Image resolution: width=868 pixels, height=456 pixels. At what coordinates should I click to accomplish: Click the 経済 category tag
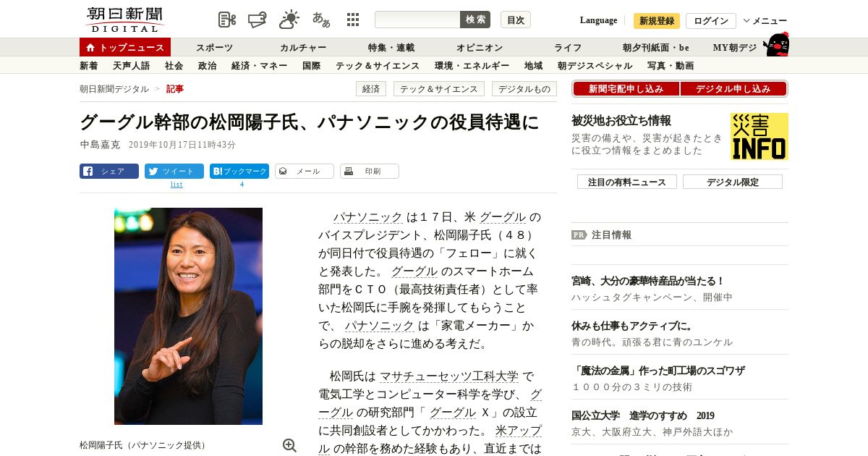pyautogui.click(x=371, y=89)
